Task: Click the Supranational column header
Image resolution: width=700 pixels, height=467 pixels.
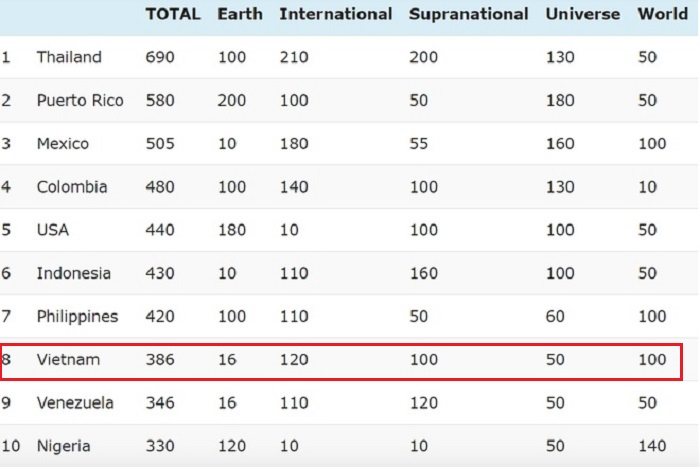Action: tap(468, 14)
